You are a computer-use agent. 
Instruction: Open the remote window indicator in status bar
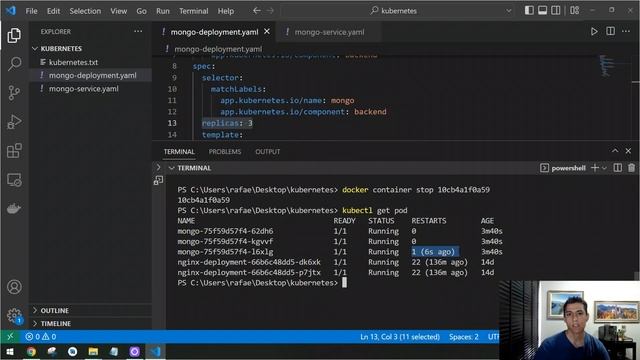tap(10, 337)
